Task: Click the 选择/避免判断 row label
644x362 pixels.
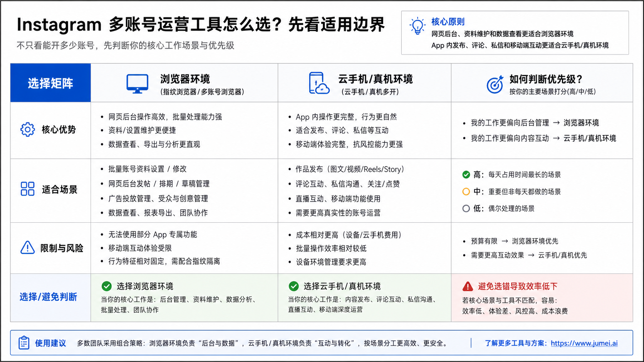Action: pyautogui.click(x=48, y=297)
